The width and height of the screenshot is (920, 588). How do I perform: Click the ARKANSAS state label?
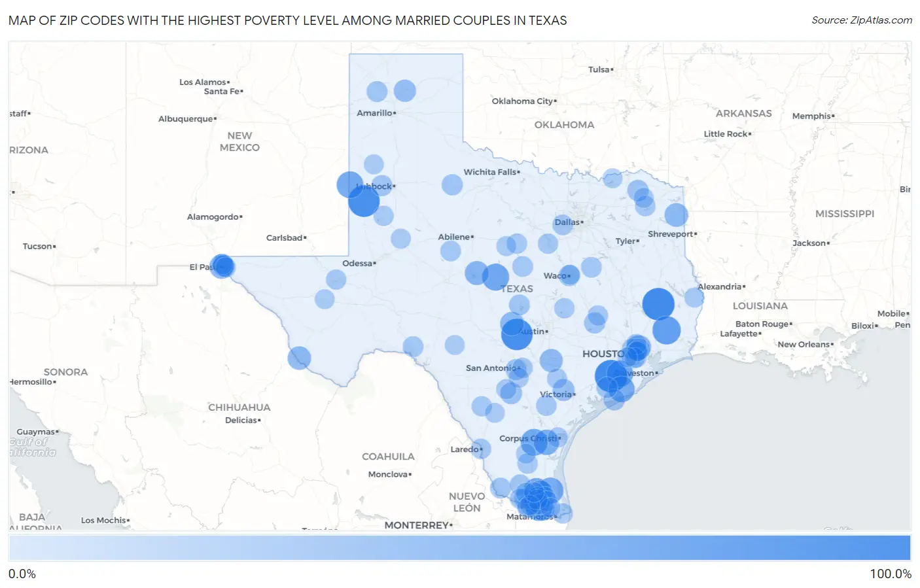[x=744, y=114]
